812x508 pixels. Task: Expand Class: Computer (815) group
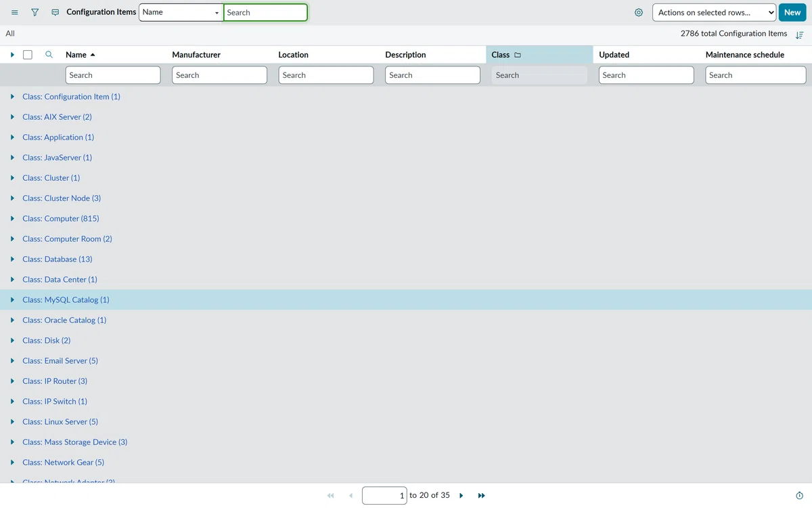tap(12, 219)
